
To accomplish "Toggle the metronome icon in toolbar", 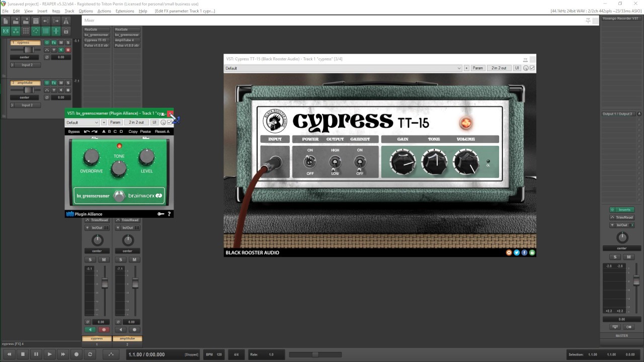I will [66, 21].
